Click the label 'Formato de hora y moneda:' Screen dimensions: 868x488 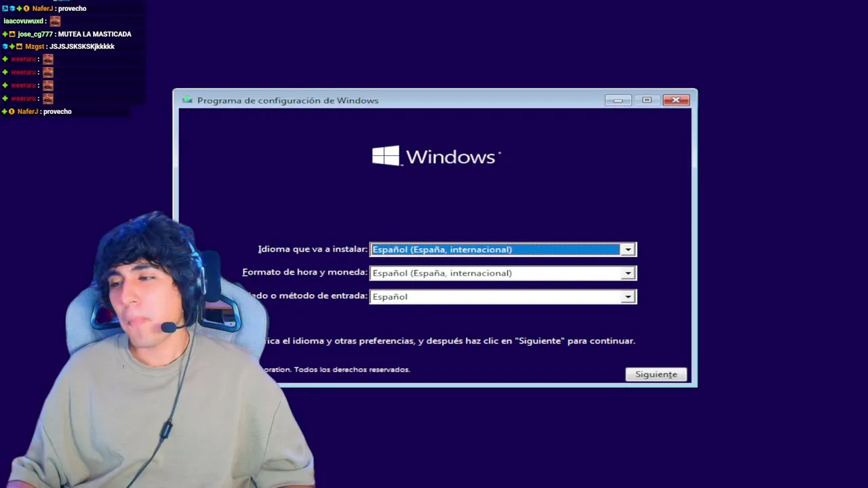[x=304, y=272]
